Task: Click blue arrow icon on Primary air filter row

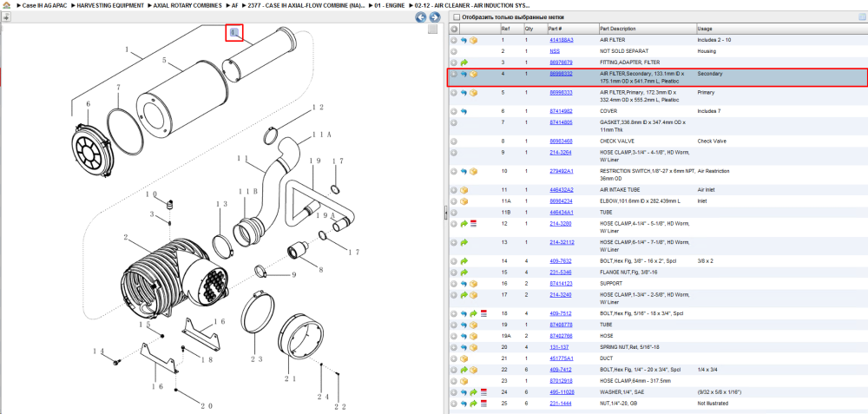Action: click(464, 92)
